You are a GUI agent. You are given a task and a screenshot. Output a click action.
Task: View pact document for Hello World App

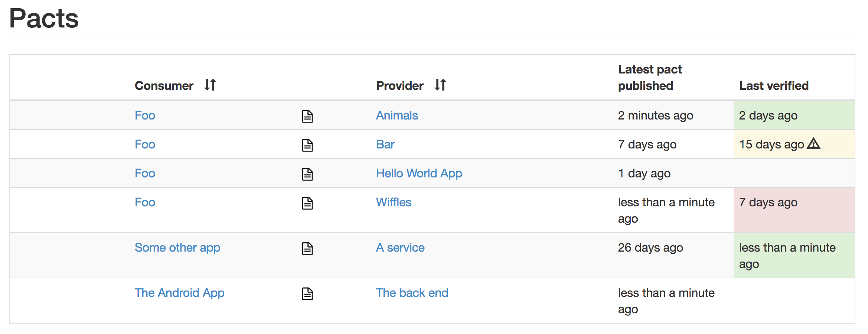click(x=307, y=174)
